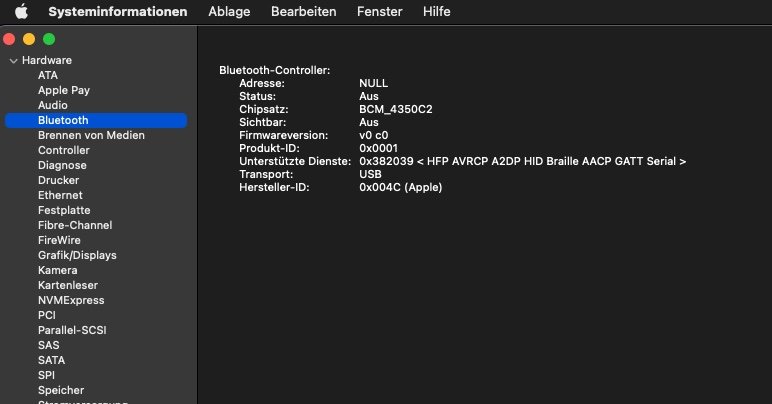Click the yellow minimize window button
Screen dimensions: 772x404
[x=29, y=39]
